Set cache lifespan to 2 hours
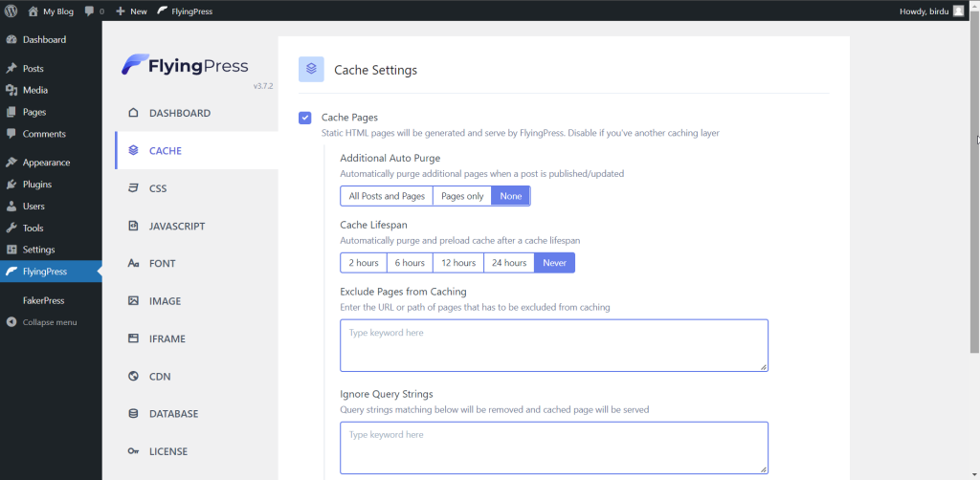The width and height of the screenshot is (980, 480). [364, 263]
